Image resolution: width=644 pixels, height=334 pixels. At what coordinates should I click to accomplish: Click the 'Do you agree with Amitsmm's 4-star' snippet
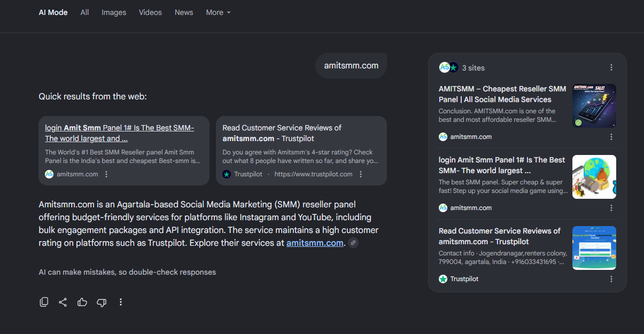tap(300, 157)
